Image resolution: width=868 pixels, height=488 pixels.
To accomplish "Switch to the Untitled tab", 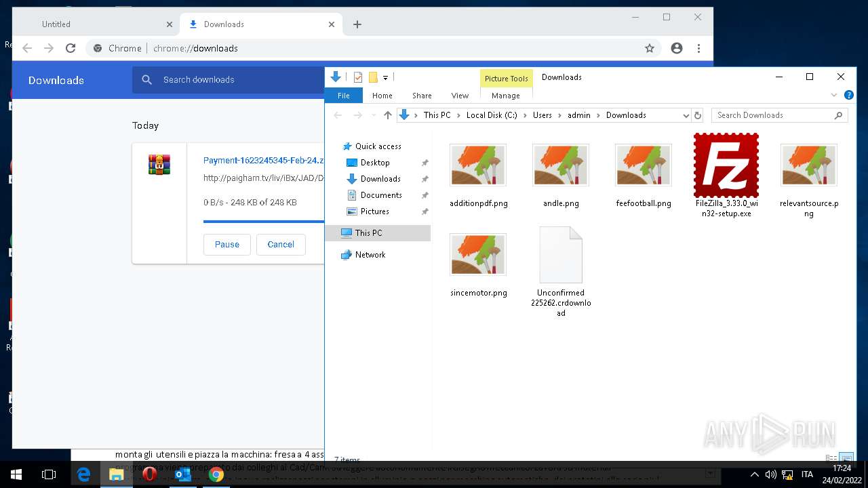I will (95, 24).
